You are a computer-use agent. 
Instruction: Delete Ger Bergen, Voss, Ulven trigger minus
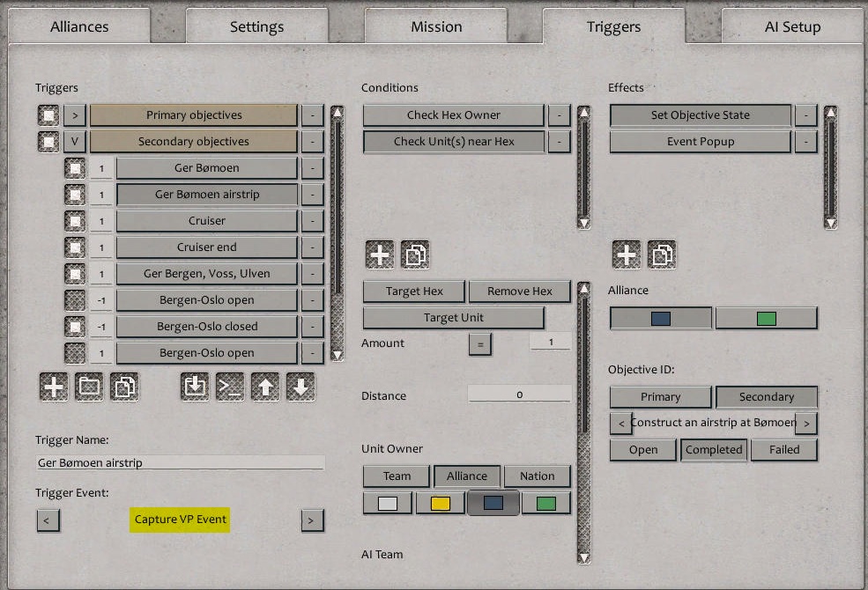pyautogui.click(x=313, y=274)
